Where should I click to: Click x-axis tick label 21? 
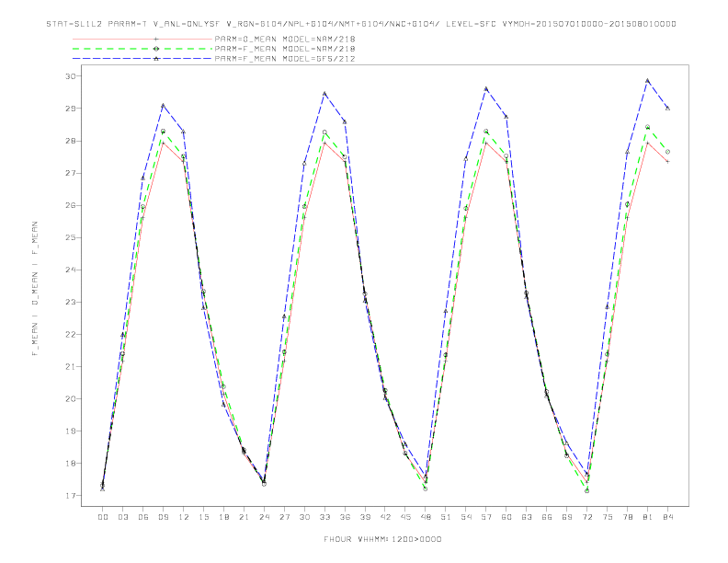click(244, 517)
